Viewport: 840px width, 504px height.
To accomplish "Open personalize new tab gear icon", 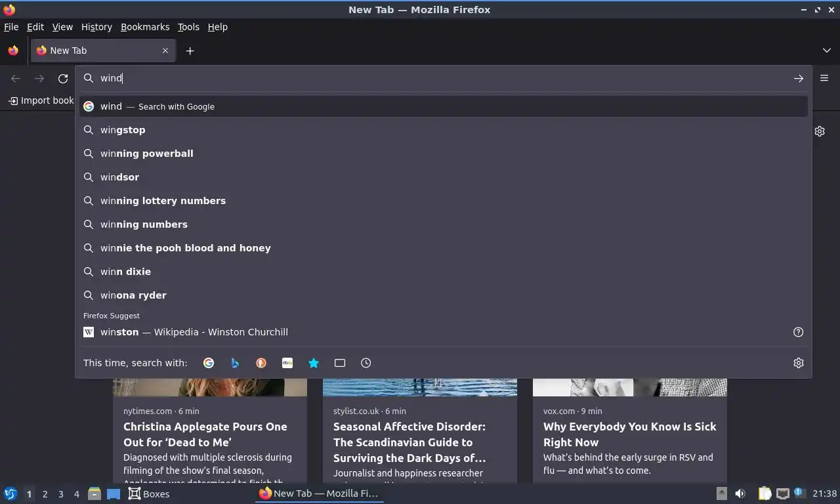I will (820, 131).
